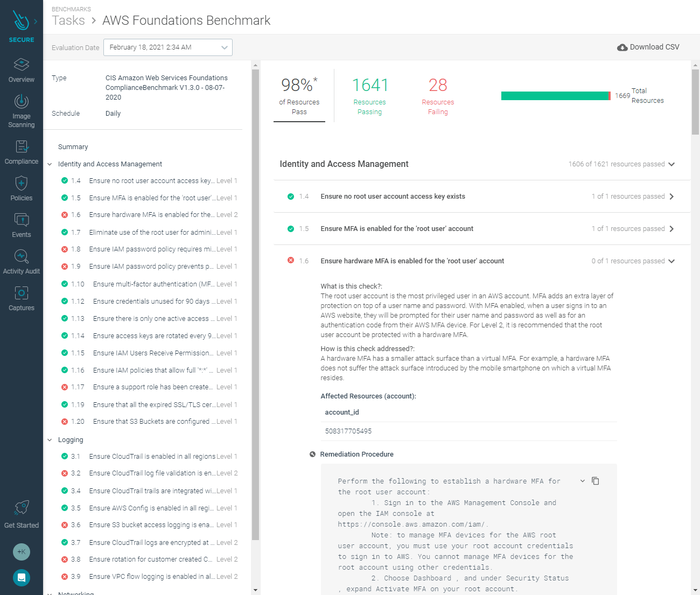Collapse the Logging tree group
This screenshot has height=595, width=700.
point(50,440)
